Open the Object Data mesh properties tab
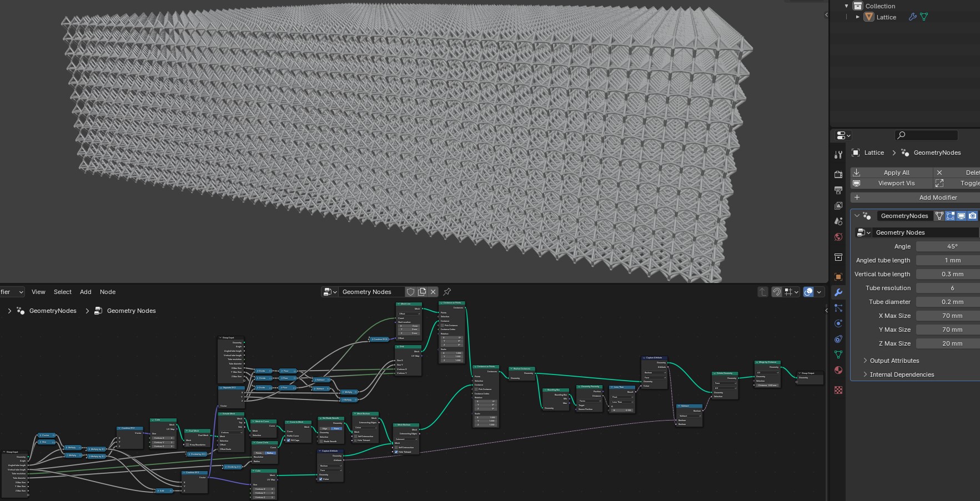The image size is (980, 501). (838, 355)
